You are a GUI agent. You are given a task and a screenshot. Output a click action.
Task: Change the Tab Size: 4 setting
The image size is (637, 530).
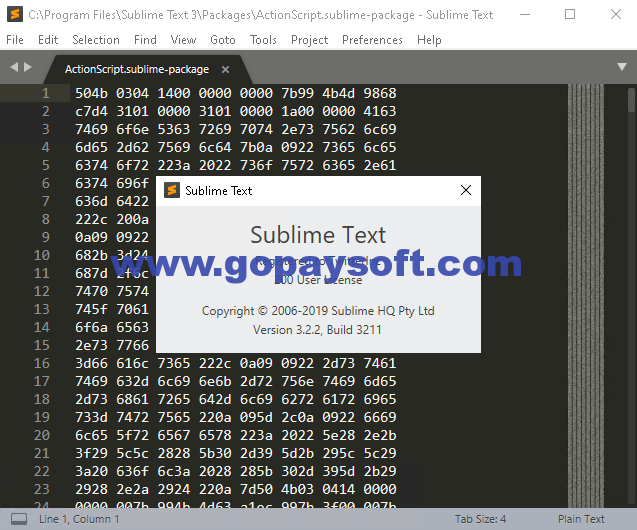pos(480,519)
